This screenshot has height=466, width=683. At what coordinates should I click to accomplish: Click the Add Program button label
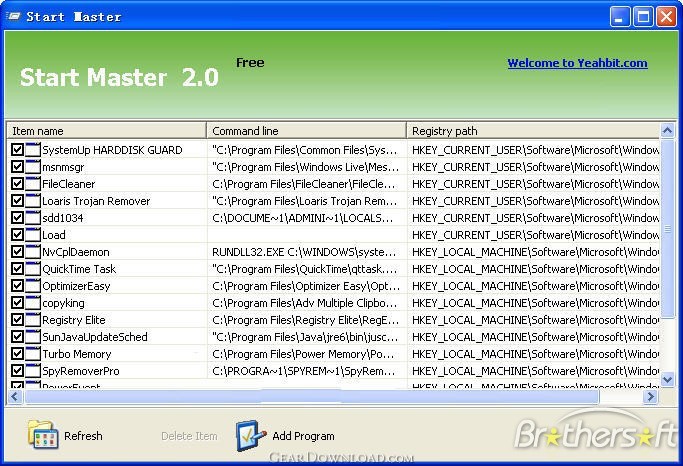pos(303,436)
